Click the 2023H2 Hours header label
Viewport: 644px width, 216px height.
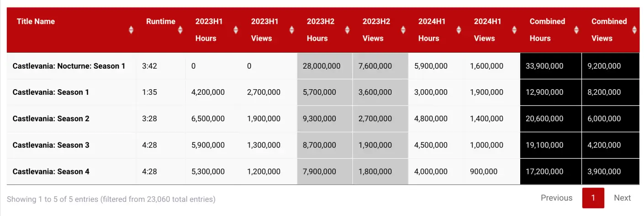coord(321,30)
